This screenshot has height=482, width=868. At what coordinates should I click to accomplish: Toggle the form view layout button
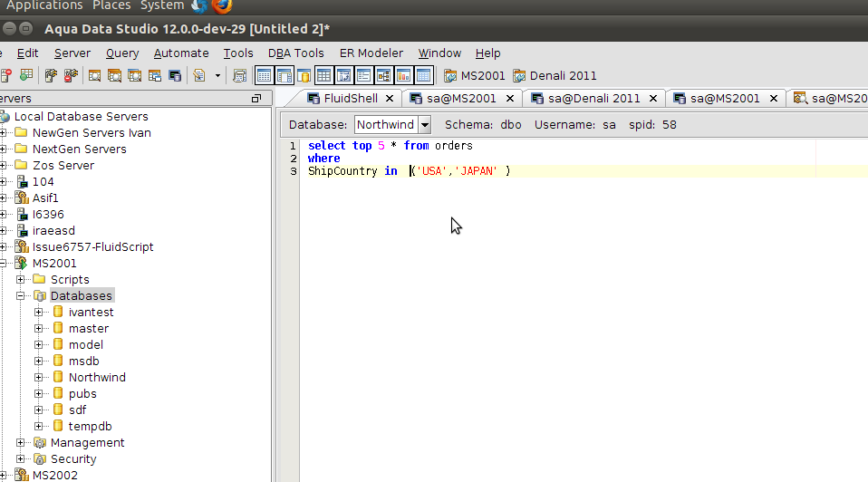tap(363, 75)
